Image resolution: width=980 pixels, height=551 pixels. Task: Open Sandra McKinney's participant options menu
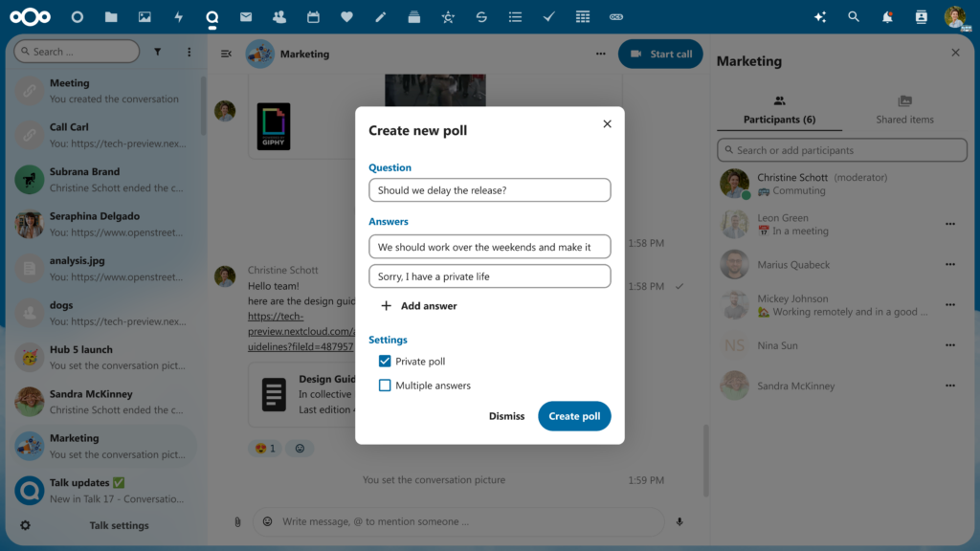[950, 386]
